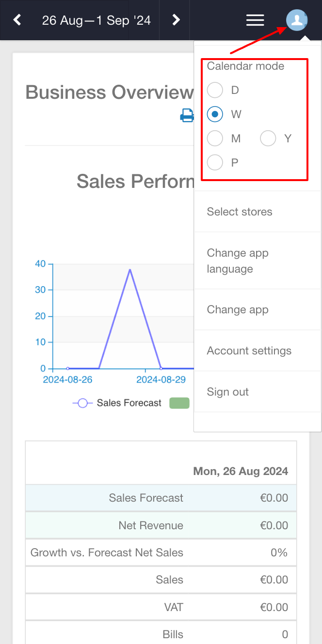Click the green legend color swatch
Viewport: 322px width, 644px height.
click(179, 403)
